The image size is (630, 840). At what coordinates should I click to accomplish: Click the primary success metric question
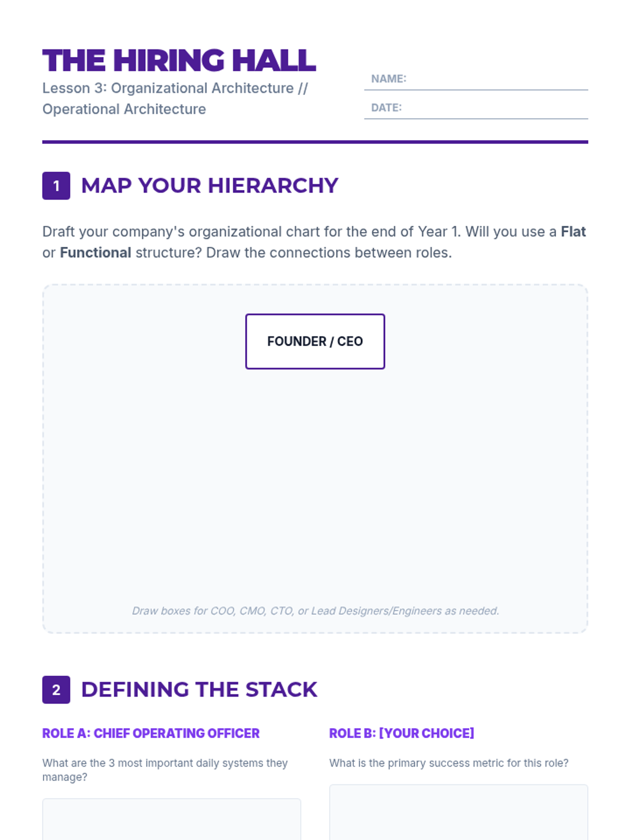click(449, 763)
